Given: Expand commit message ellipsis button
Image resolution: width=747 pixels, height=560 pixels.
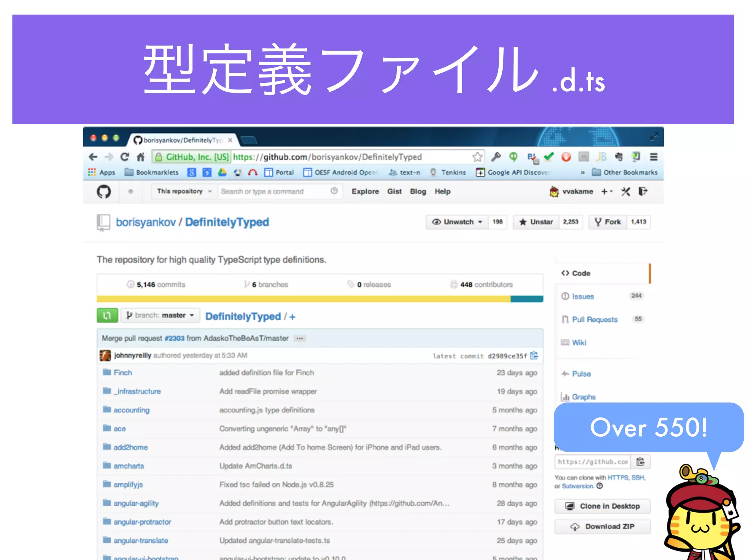Looking at the screenshot, I should coord(300,338).
